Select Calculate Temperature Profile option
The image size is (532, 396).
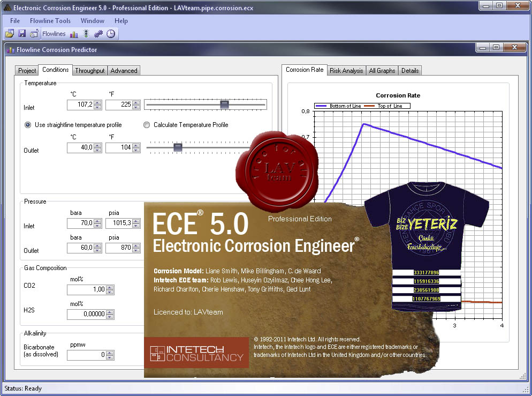pyautogui.click(x=147, y=125)
